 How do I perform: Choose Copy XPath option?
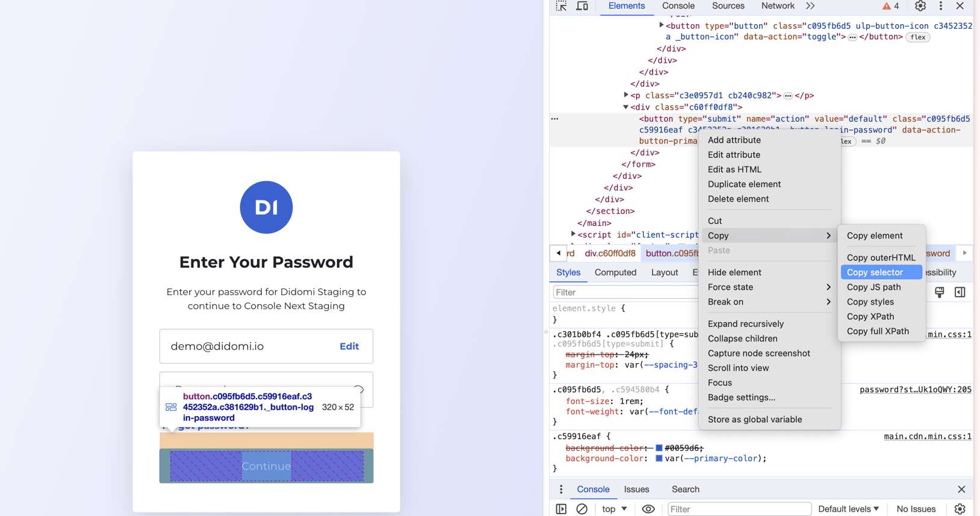881,317
